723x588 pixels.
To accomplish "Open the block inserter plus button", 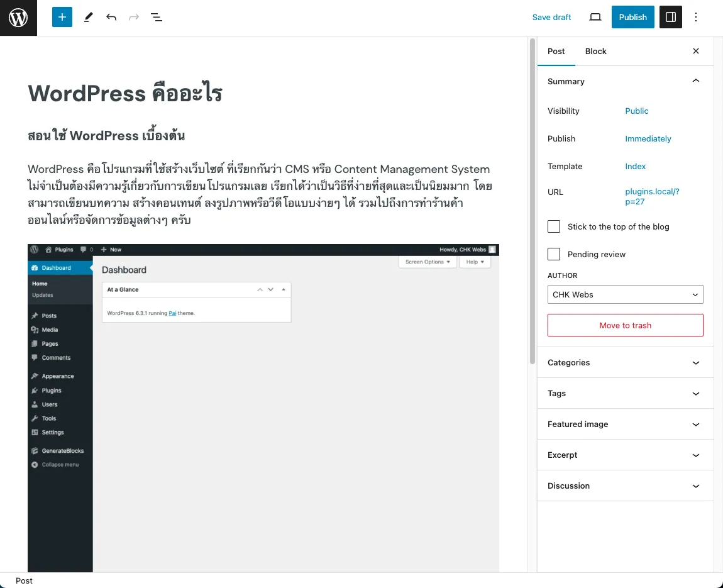I will tap(62, 17).
